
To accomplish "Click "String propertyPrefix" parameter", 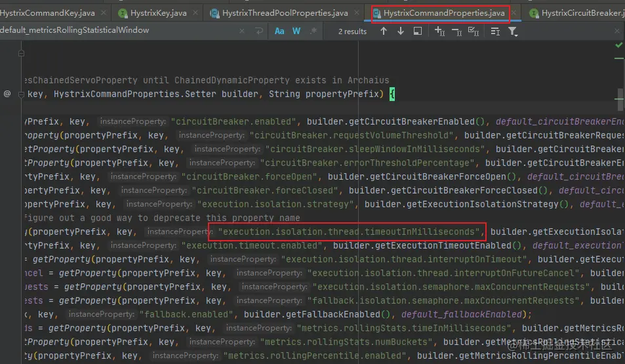I will pos(324,94).
